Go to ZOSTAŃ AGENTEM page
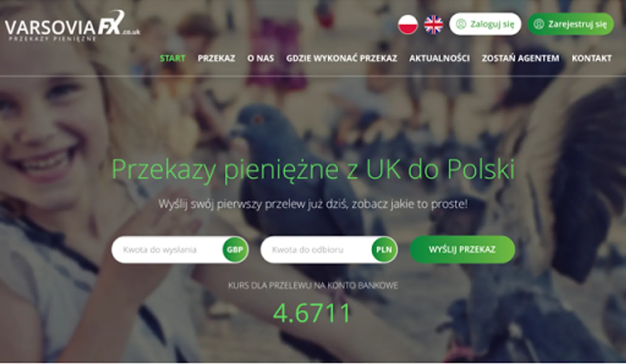626x364 pixels. click(x=521, y=58)
